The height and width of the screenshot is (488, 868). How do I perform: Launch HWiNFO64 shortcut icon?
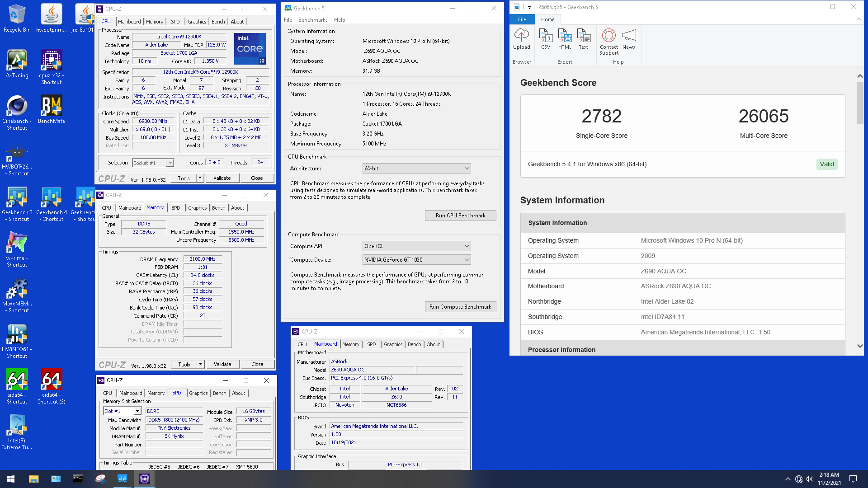[17, 341]
